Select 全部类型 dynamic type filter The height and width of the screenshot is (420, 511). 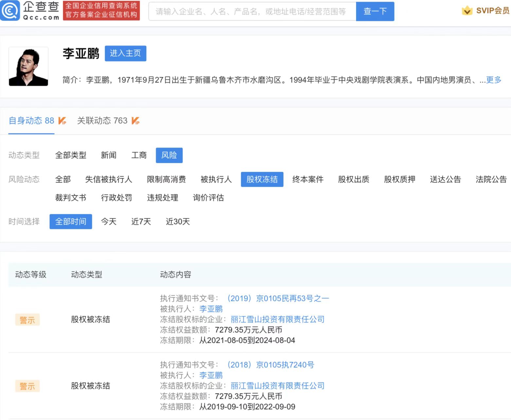pyautogui.click(x=71, y=155)
